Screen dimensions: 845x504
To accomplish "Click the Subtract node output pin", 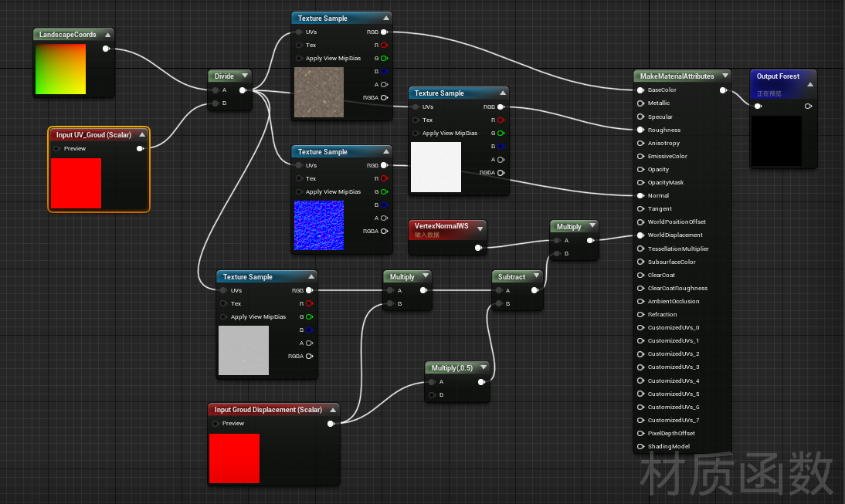I will pos(534,290).
